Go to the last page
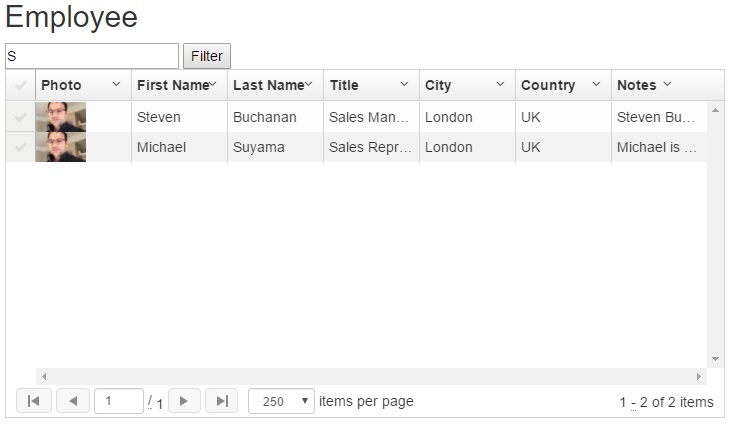730x426 pixels. click(221, 401)
